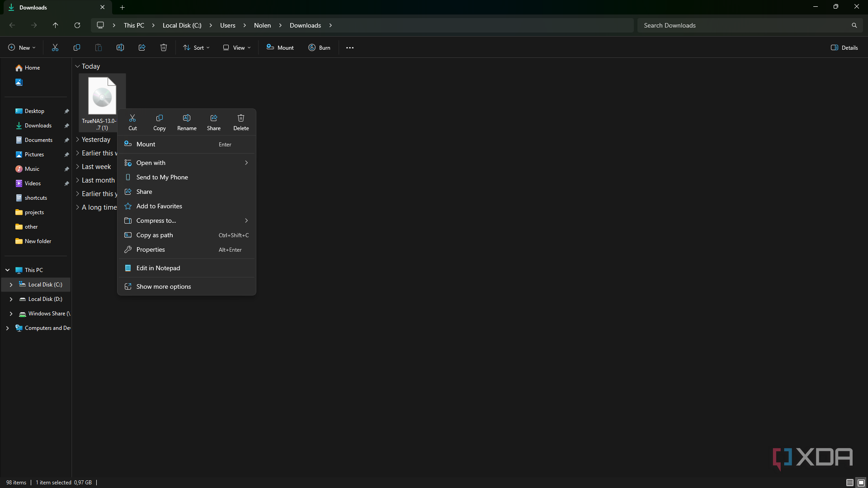Click Show more options
868x488 pixels.
(x=187, y=286)
